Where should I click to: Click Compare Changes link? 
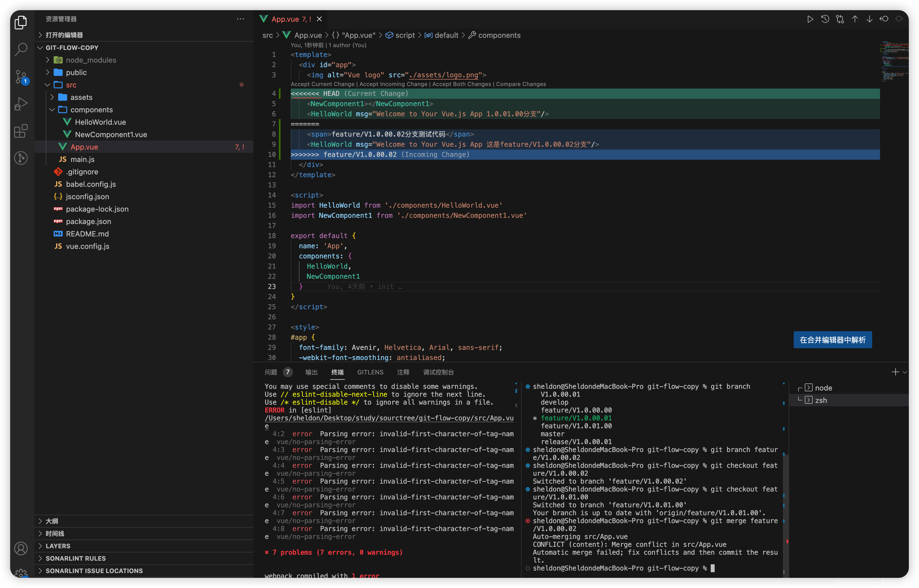[x=521, y=84]
